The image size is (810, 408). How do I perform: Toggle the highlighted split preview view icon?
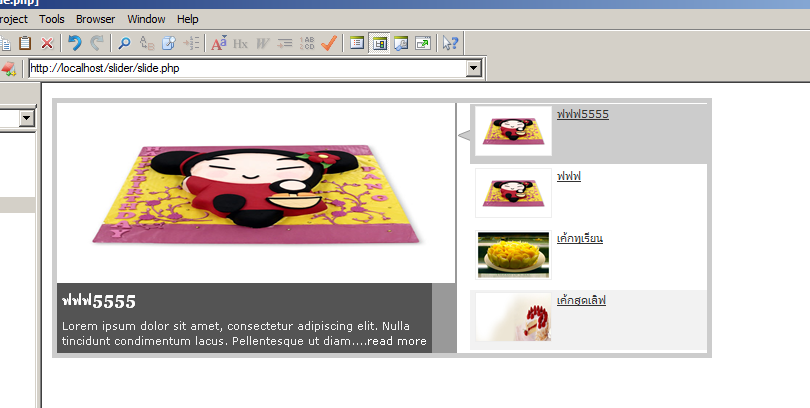[x=379, y=43]
